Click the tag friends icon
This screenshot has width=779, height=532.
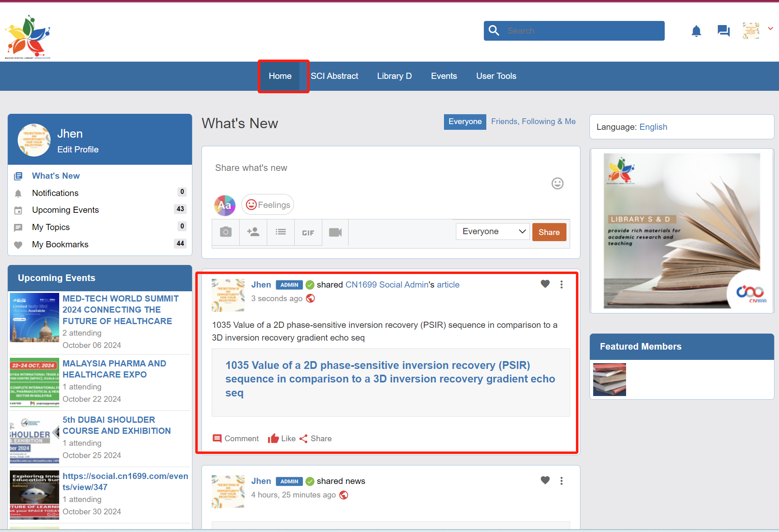pyautogui.click(x=253, y=232)
